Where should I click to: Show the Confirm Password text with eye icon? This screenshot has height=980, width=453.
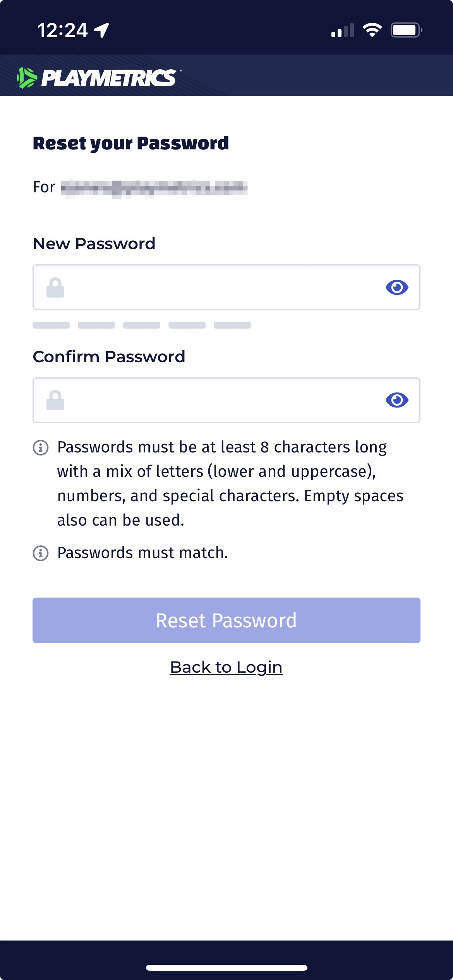397,400
